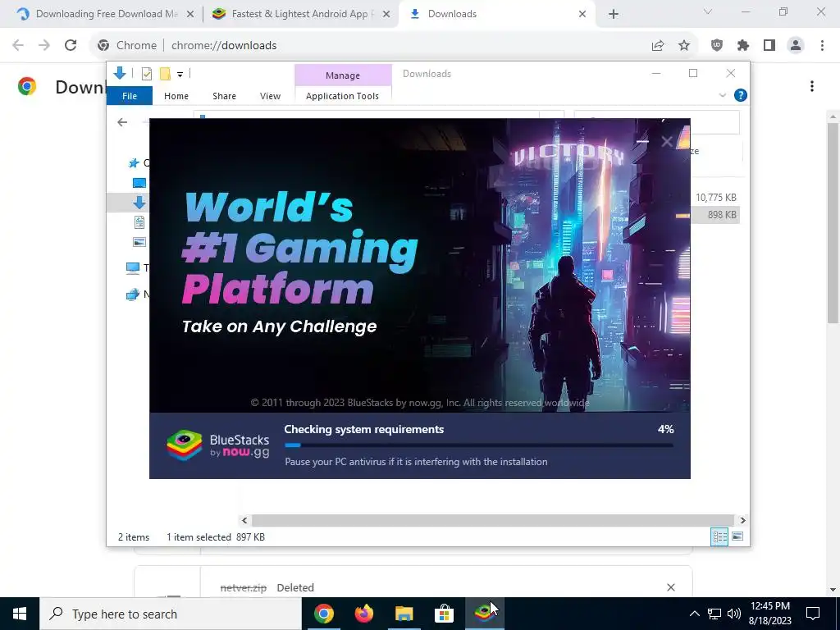Open Firefox from the taskbar
840x630 pixels.
point(364,614)
